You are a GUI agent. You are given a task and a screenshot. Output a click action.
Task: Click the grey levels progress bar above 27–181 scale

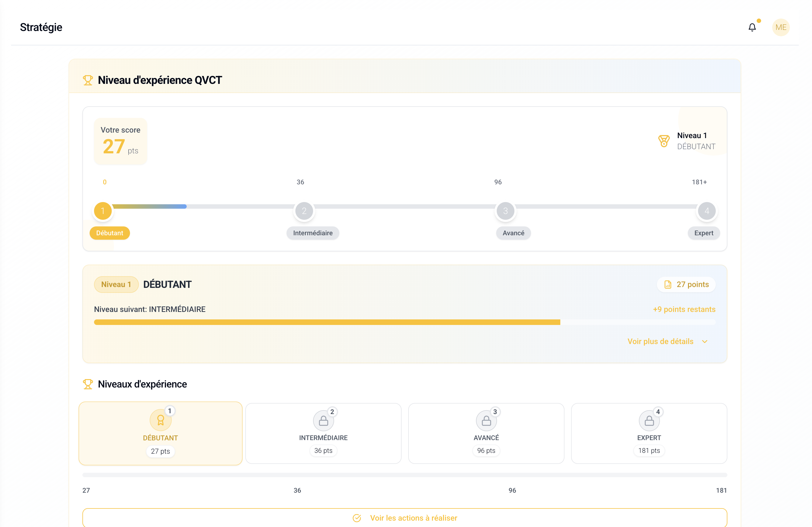[x=405, y=475]
